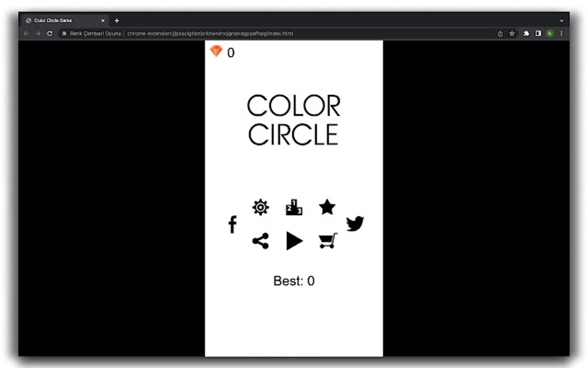Image resolution: width=588 pixels, height=368 pixels.
Task: Share the game using the share icon
Action: click(x=260, y=241)
